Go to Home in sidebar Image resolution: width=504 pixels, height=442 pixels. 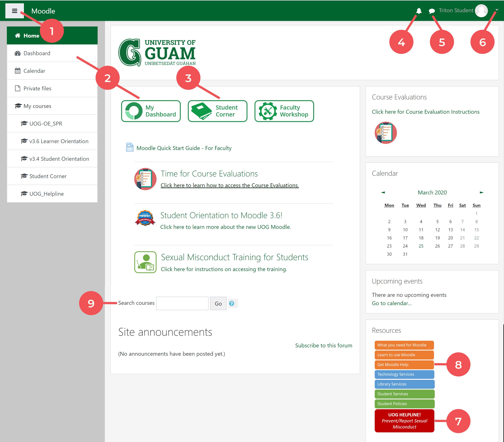click(x=52, y=36)
